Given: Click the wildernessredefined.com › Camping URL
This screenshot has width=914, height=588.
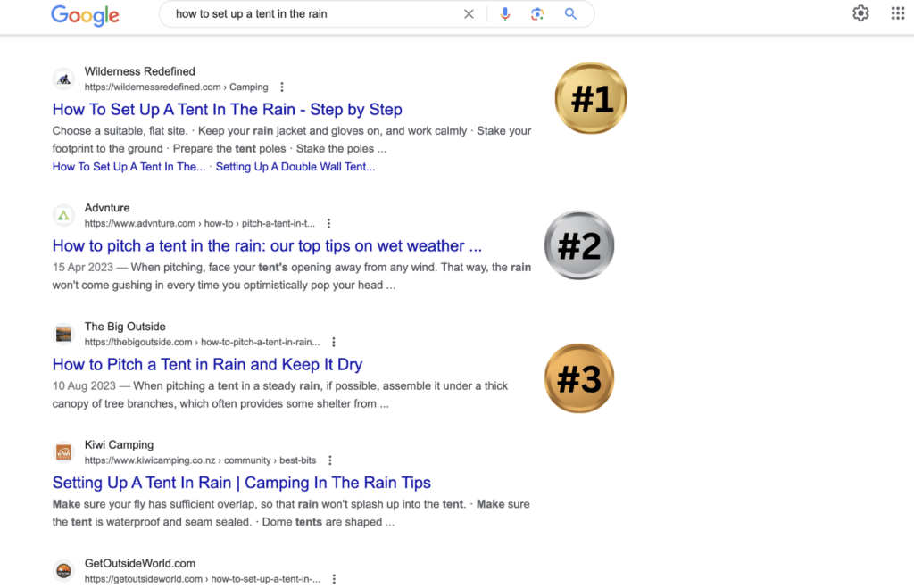Looking at the screenshot, I should coord(176,87).
